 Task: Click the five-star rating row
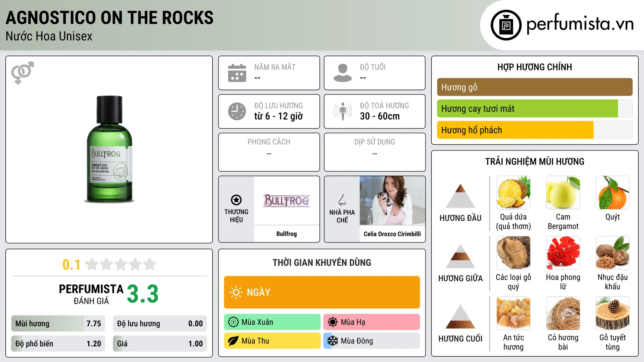[x=121, y=264]
